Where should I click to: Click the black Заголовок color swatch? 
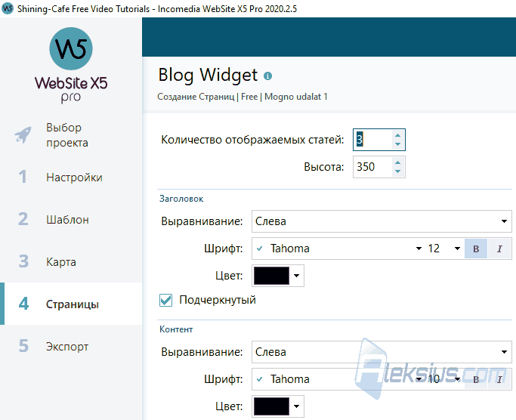point(271,276)
